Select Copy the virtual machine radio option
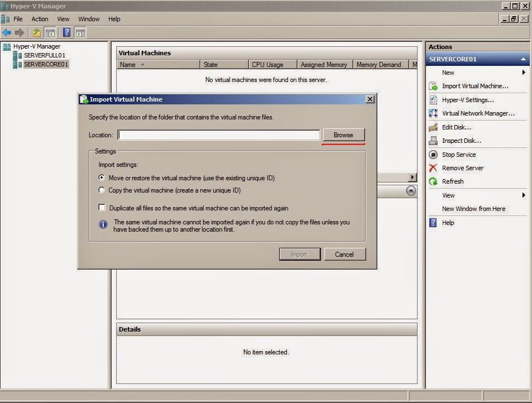Image resolution: width=532 pixels, height=403 pixels. coord(102,190)
